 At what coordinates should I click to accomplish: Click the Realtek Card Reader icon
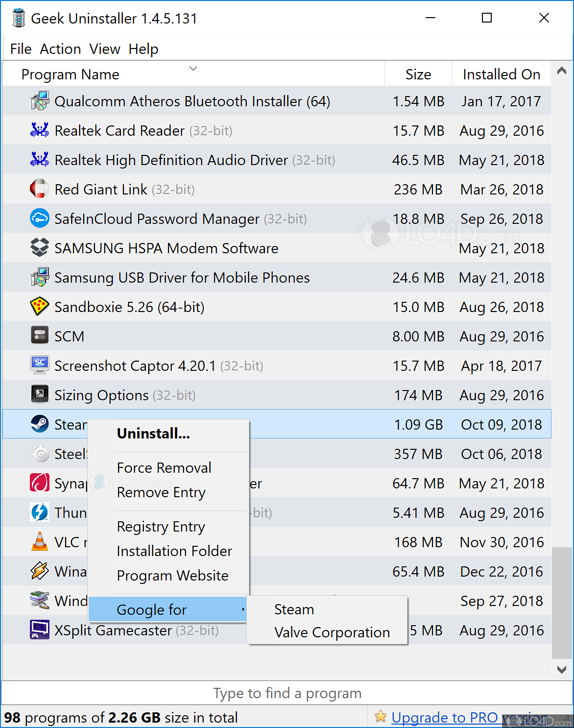click(x=40, y=130)
